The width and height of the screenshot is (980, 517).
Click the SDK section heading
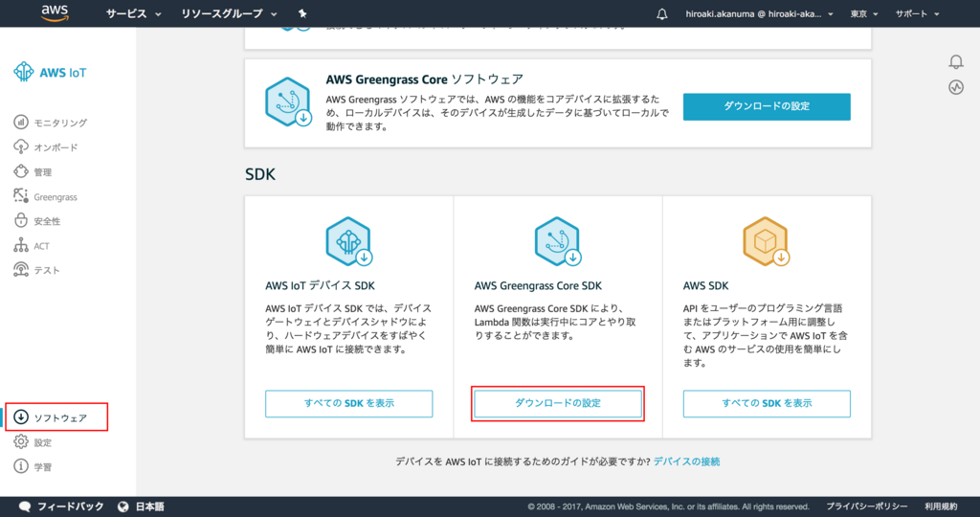pos(260,174)
